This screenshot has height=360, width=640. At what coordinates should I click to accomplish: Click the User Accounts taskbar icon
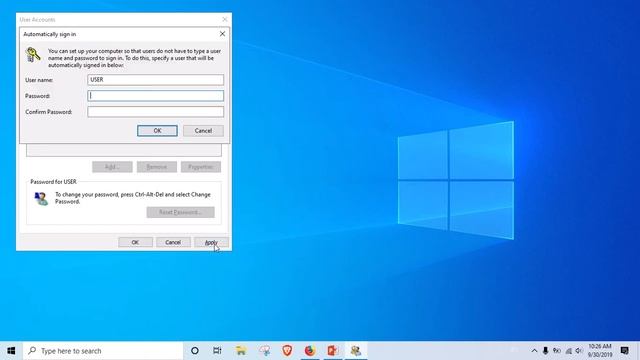(x=356, y=351)
